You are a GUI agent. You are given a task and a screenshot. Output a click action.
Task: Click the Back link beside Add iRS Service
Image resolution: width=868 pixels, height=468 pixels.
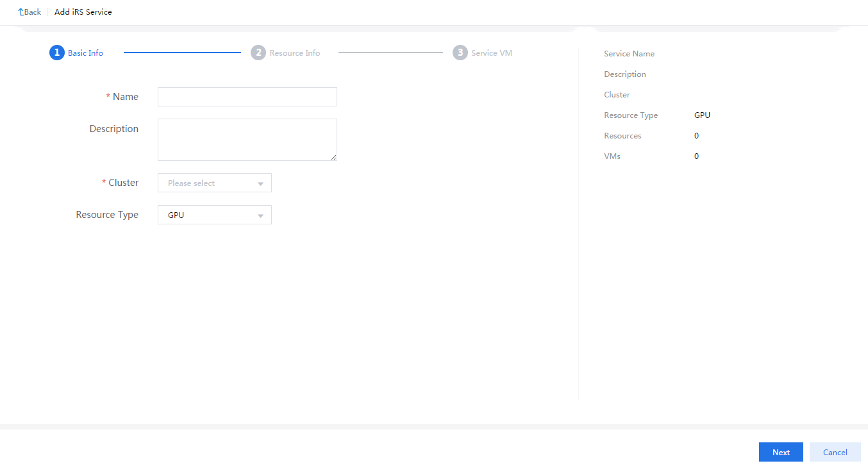(29, 12)
